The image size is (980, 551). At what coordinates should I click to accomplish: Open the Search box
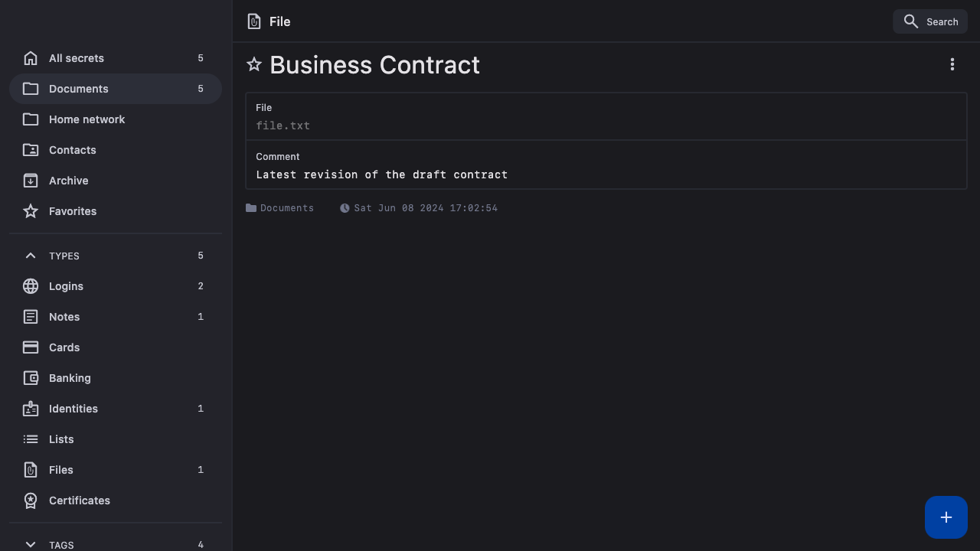pos(930,21)
